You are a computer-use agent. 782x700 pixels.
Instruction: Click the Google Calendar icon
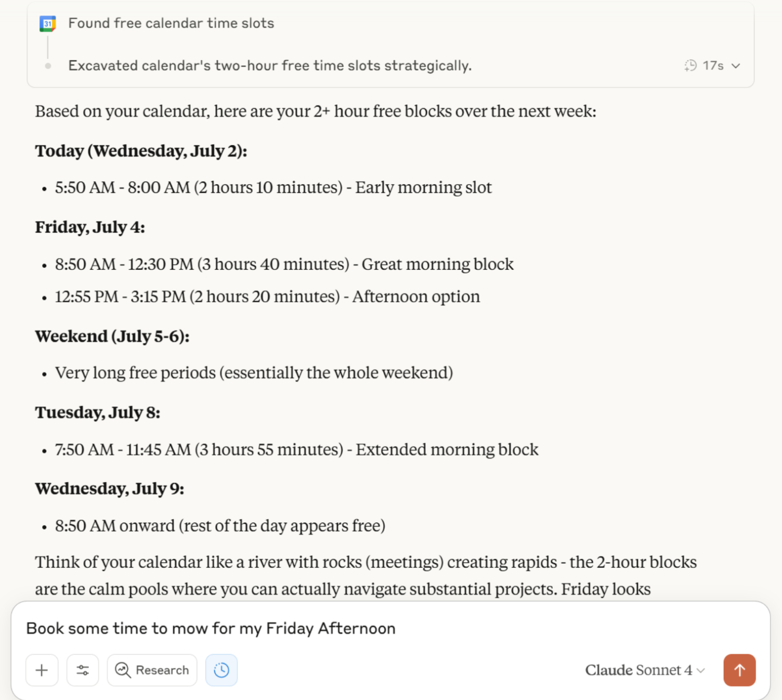click(47, 24)
